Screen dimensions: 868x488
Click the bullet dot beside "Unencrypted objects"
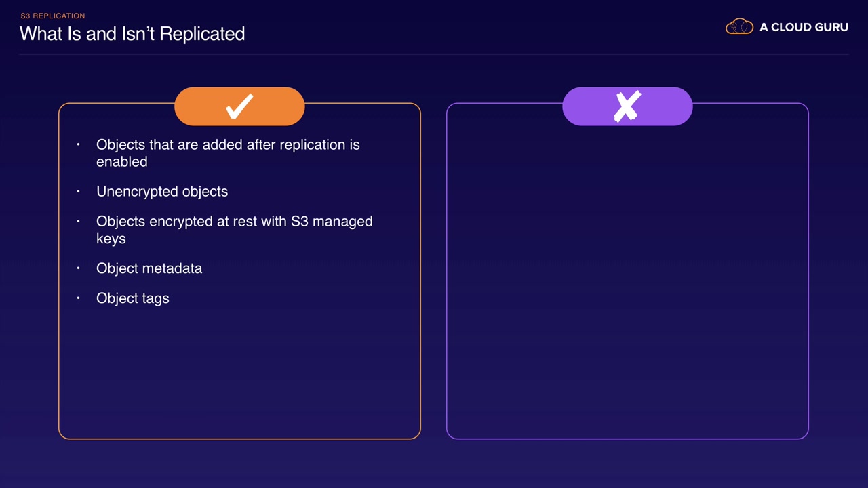click(x=79, y=192)
